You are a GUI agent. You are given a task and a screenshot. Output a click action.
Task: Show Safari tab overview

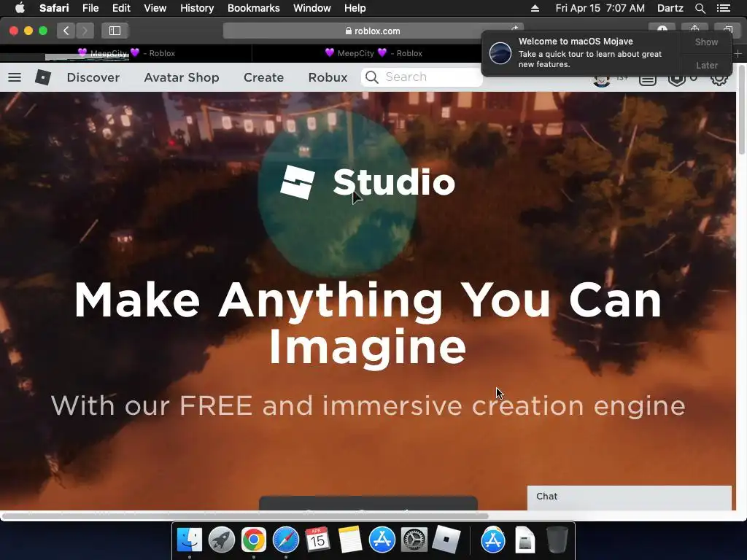[x=727, y=28]
